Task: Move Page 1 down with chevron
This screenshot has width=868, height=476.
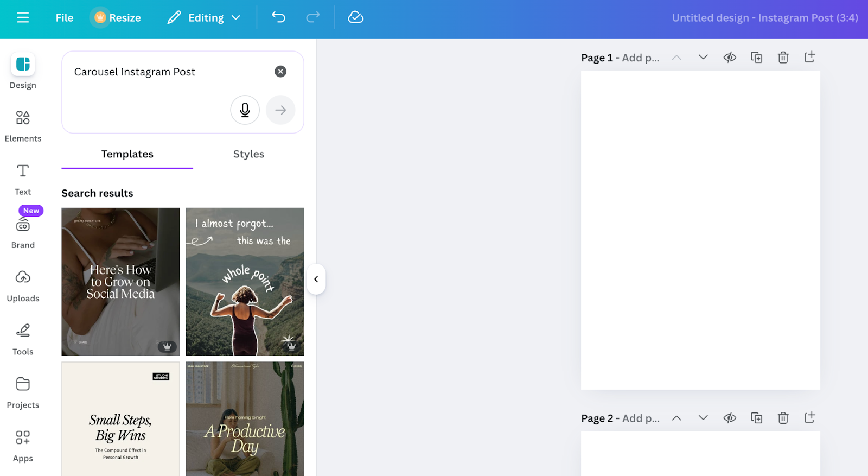Action: click(703, 58)
